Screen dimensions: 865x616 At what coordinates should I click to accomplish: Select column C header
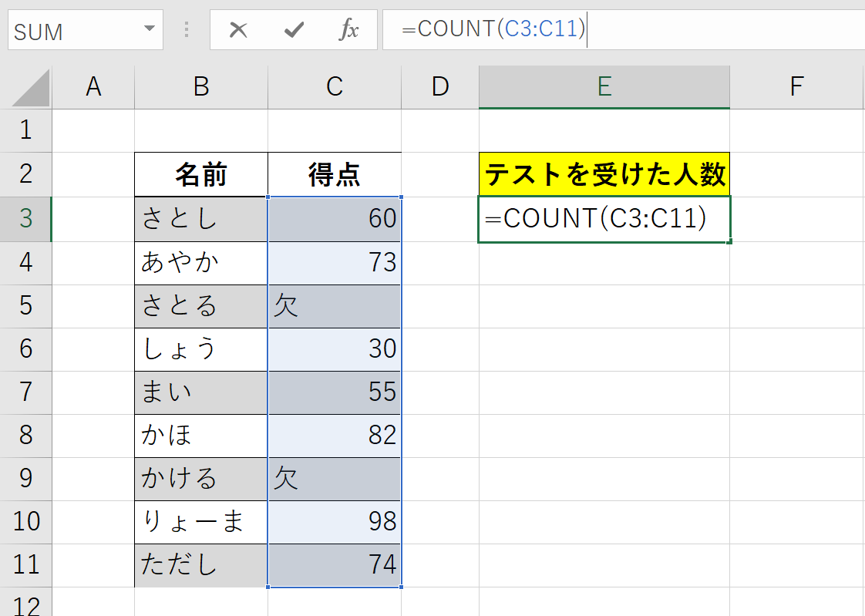coord(334,87)
